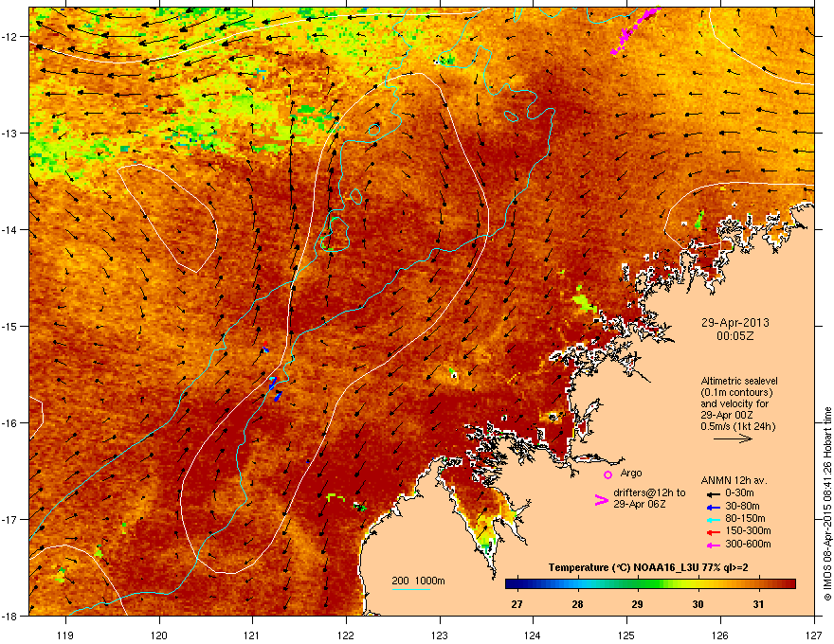Image resolution: width=834 pixels, height=644 pixels.
Task: Click the '80-150m' depth label
Action: pos(745,518)
